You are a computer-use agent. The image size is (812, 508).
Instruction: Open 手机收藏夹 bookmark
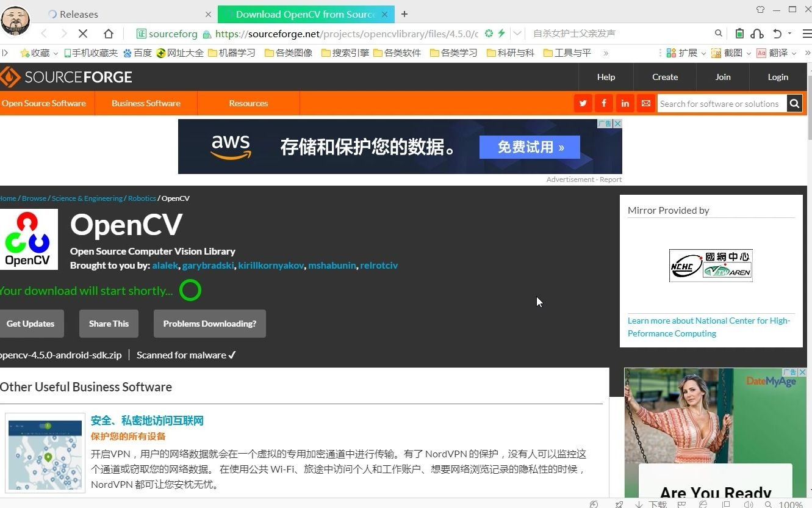tap(90, 53)
